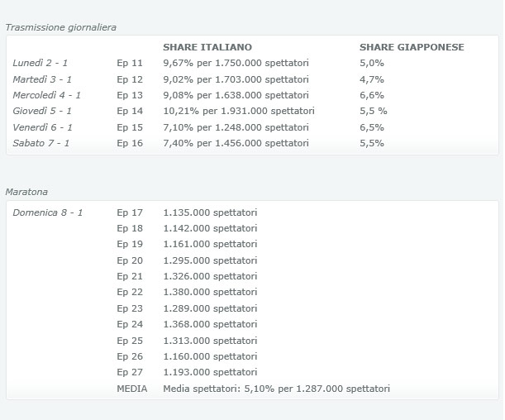Viewport: 505px width, 420px height.
Task: Select episode label "Ep 27"
Action: pyautogui.click(x=130, y=372)
